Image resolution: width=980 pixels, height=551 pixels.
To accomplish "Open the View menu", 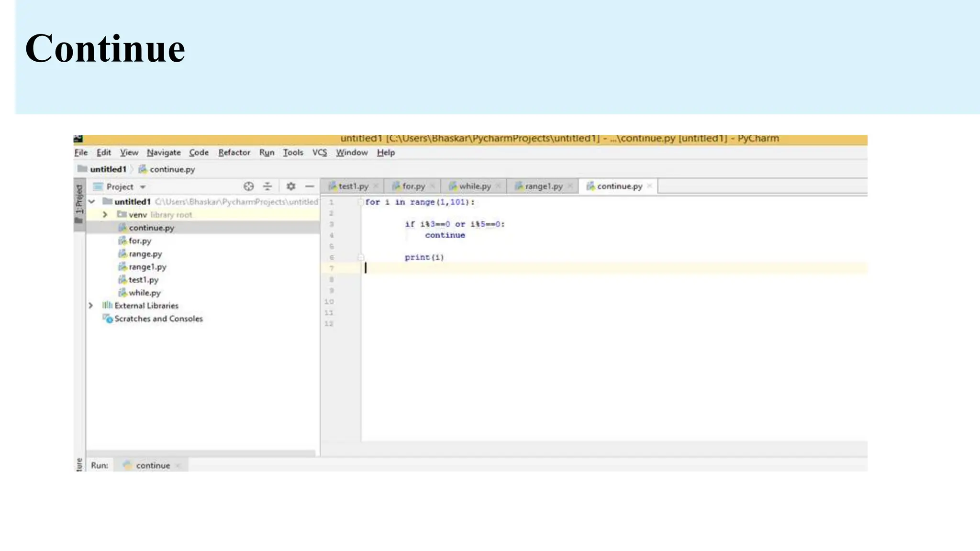I will click(129, 153).
